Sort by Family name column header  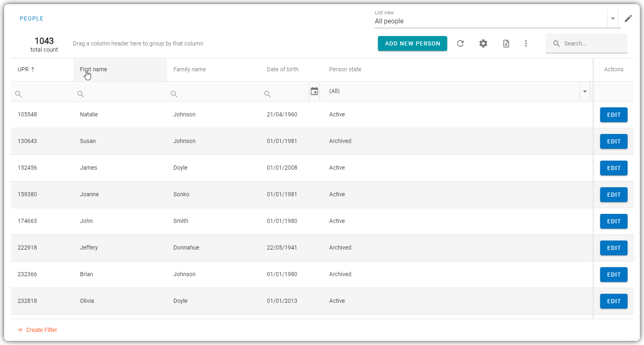point(214,70)
